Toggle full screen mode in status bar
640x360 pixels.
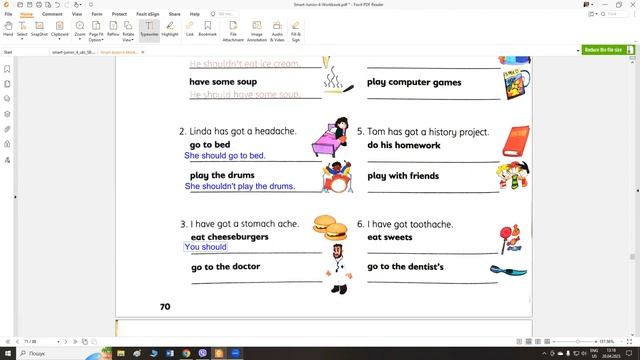point(629,341)
